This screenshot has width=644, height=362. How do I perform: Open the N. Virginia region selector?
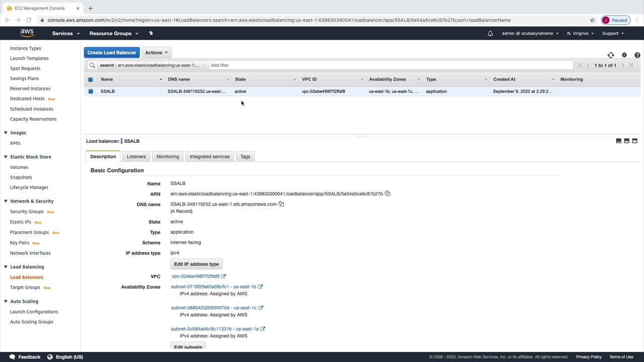pyautogui.click(x=580, y=34)
